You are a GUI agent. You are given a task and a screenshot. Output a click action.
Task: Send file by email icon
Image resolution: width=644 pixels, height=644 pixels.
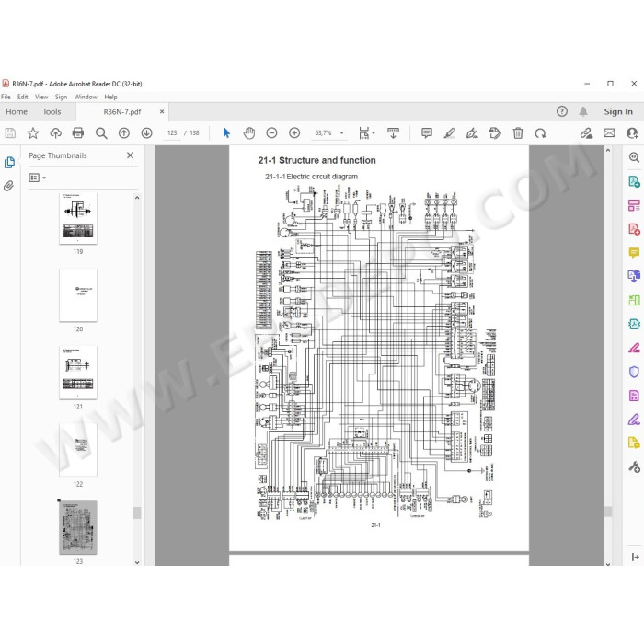point(609,133)
